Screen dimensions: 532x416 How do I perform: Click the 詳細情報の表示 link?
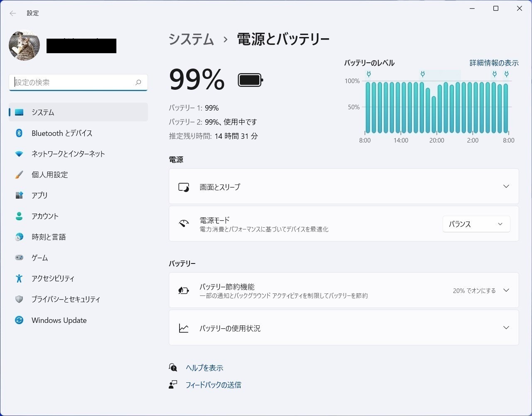[494, 63]
